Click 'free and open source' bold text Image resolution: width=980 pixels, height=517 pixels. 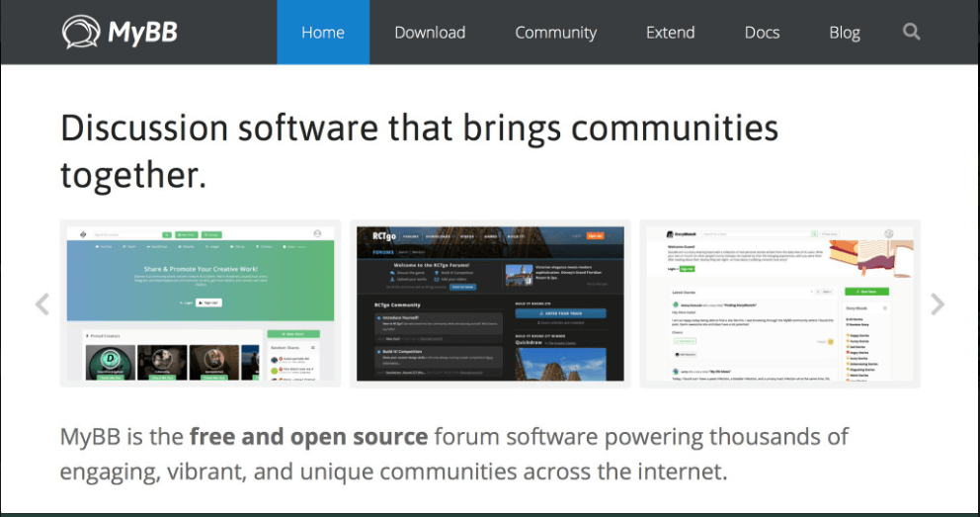click(x=309, y=436)
